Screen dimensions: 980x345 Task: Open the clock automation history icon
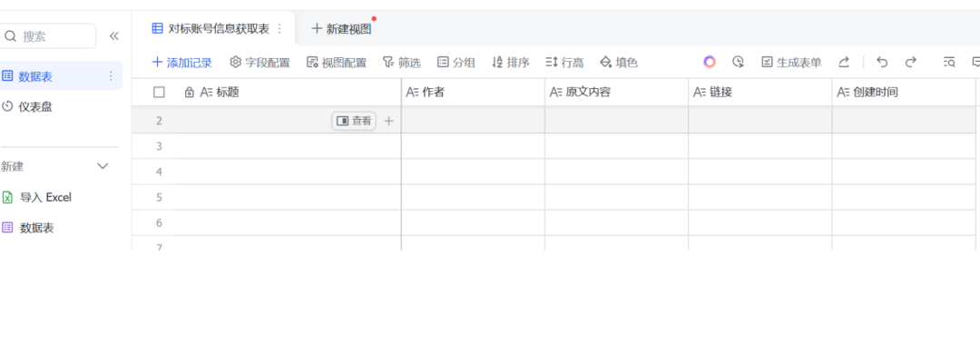click(x=738, y=62)
